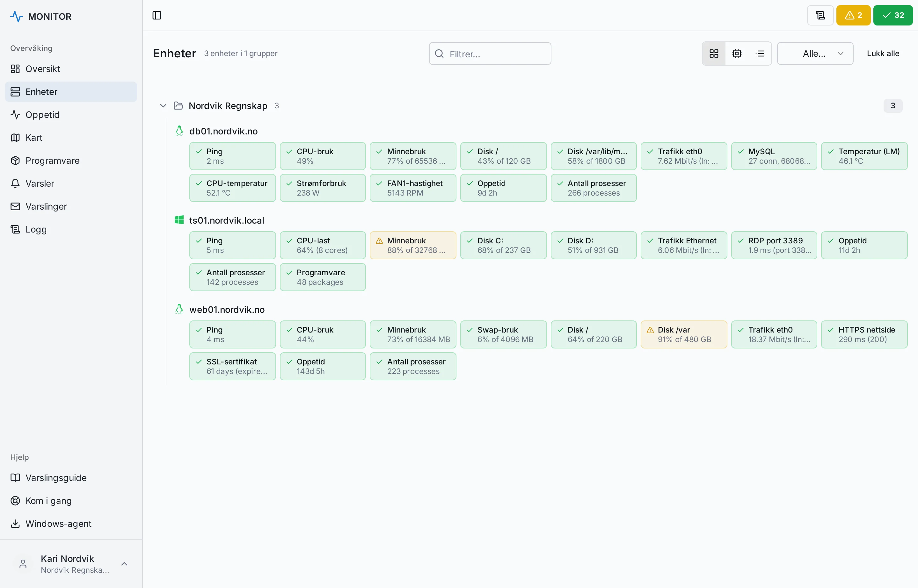Click the group count badge showing 3
918x588 pixels.
(892, 106)
